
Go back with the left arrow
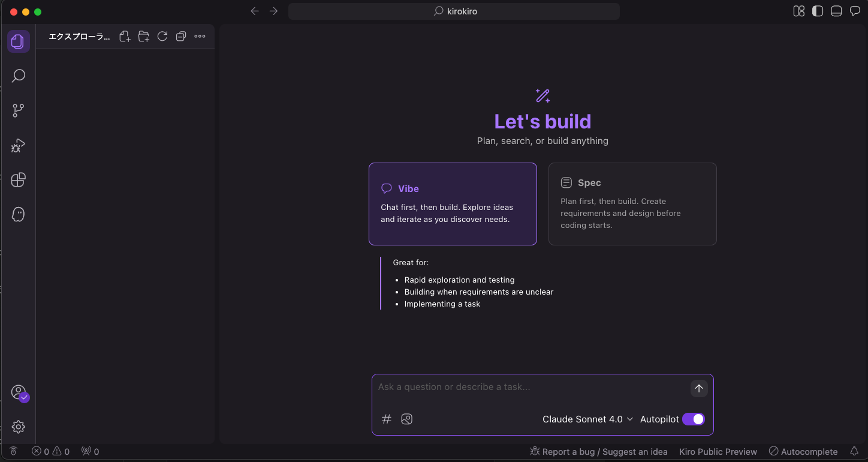coord(255,11)
